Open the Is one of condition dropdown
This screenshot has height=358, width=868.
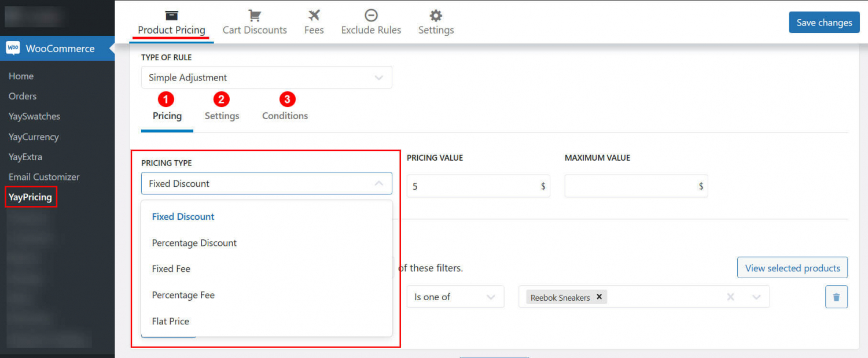coord(455,296)
